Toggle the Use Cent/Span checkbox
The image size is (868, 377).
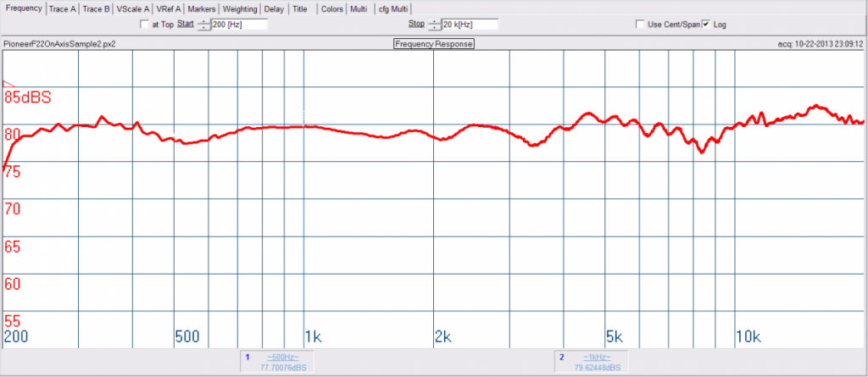tap(640, 25)
